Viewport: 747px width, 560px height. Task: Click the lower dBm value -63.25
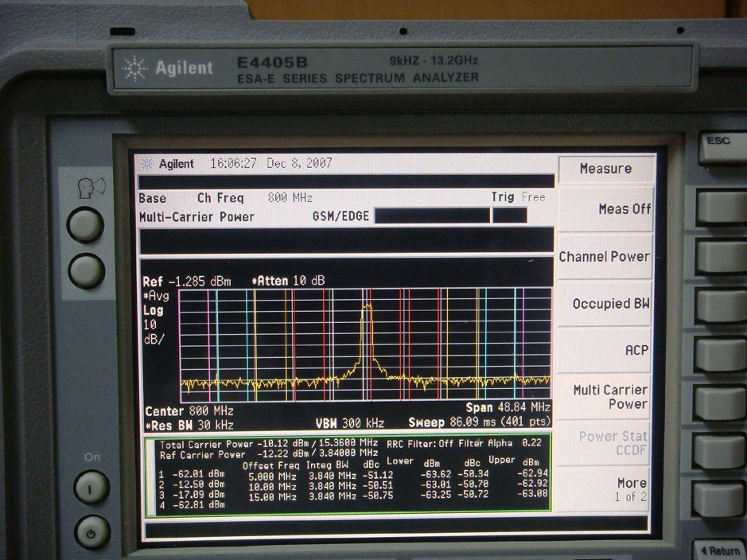tap(436, 494)
